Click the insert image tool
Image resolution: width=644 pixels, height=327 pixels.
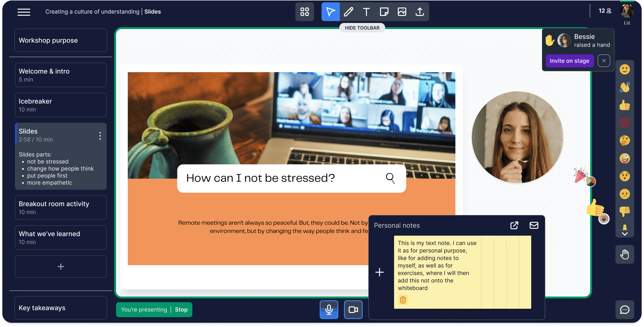(402, 12)
